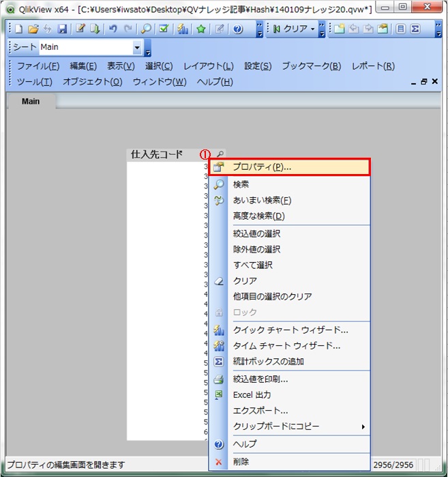Open Sheet Properties from the design toolbar
The width and height of the screenshot is (448, 477).
click(x=383, y=29)
